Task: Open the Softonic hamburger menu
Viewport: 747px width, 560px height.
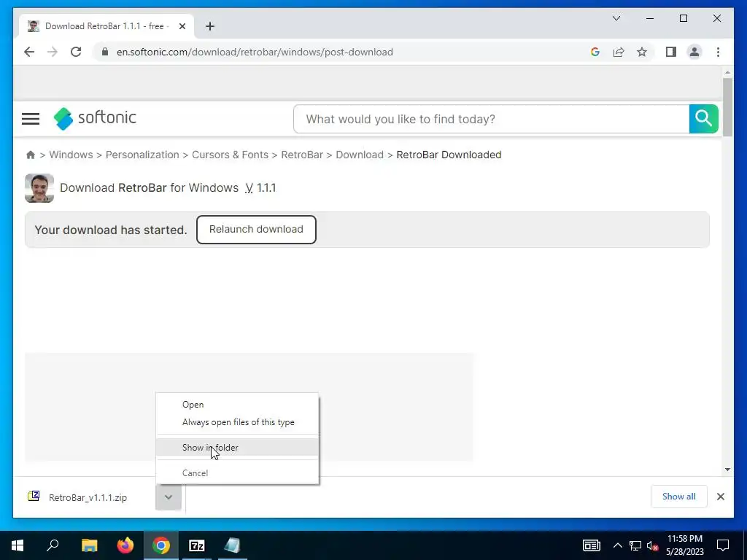Action: pyautogui.click(x=31, y=119)
